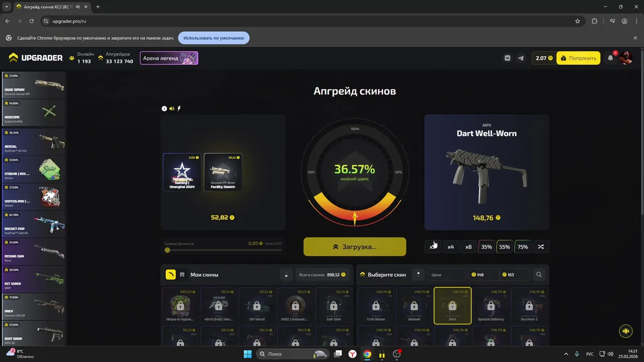Toggle the sound speaker icon
Image resolution: width=644 pixels, height=362 pixels.
tap(172, 109)
